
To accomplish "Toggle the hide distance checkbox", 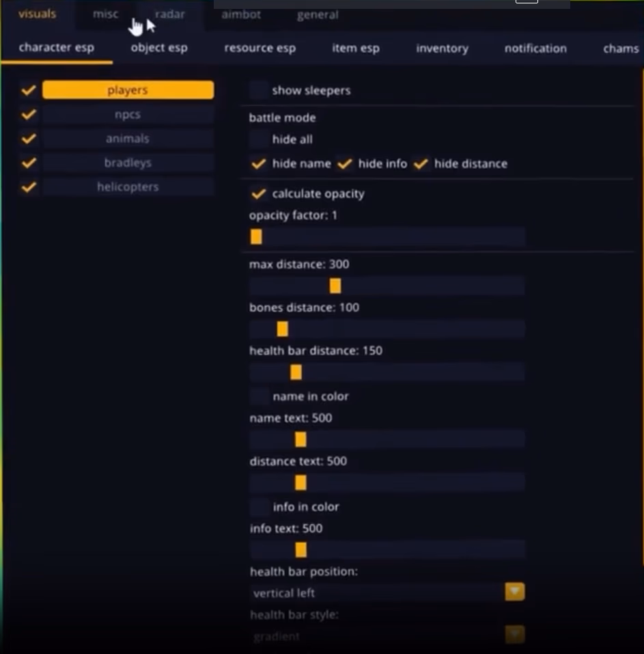I will (x=421, y=163).
